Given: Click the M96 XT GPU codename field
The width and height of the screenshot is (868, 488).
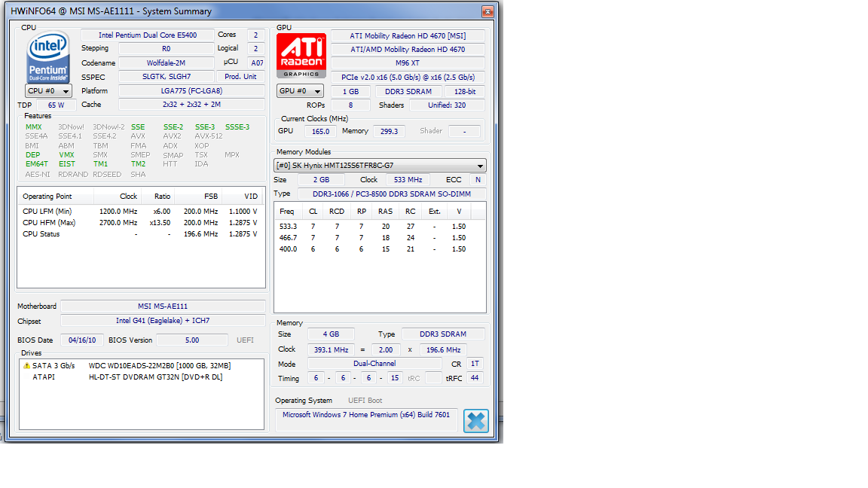Looking at the screenshot, I should pyautogui.click(x=408, y=63).
